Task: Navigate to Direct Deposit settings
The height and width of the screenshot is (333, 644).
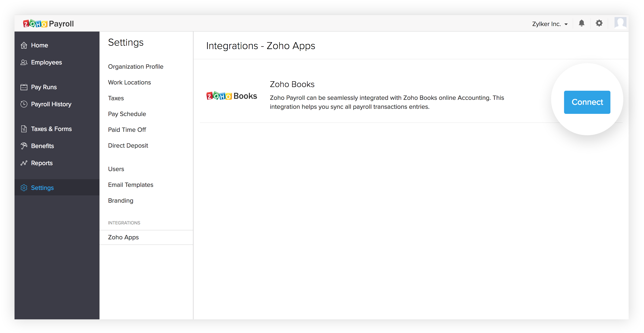Action: tap(127, 145)
